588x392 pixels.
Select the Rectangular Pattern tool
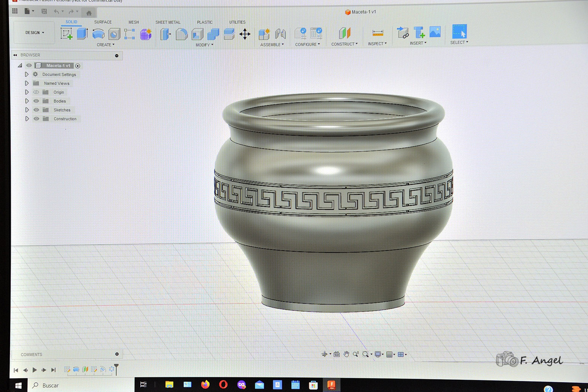(x=130, y=34)
